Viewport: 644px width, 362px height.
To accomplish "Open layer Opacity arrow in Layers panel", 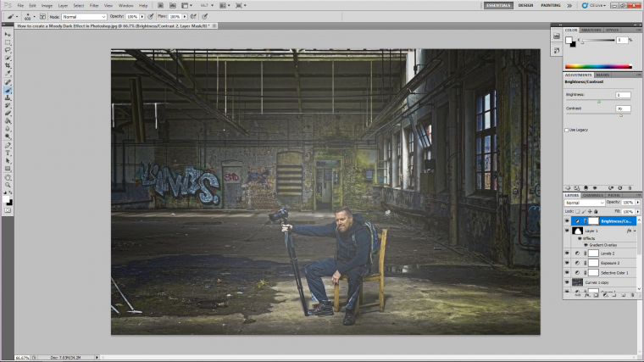I will tap(638, 203).
